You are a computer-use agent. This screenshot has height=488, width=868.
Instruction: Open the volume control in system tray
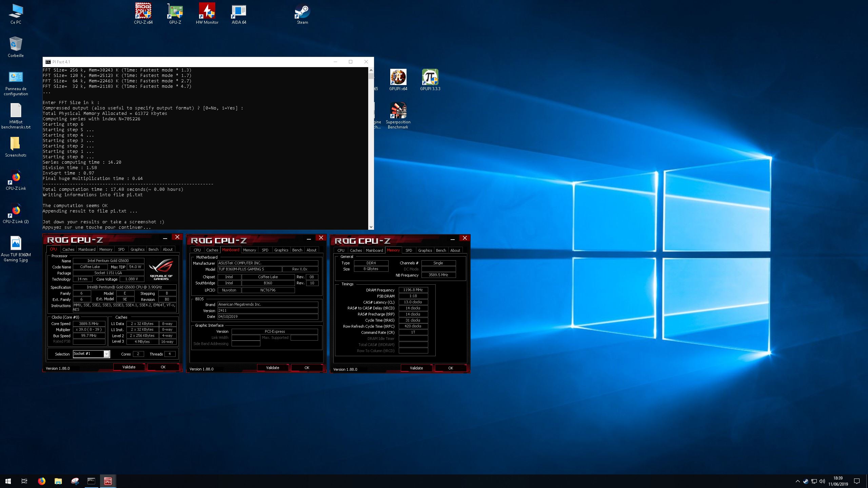[822, 481]
